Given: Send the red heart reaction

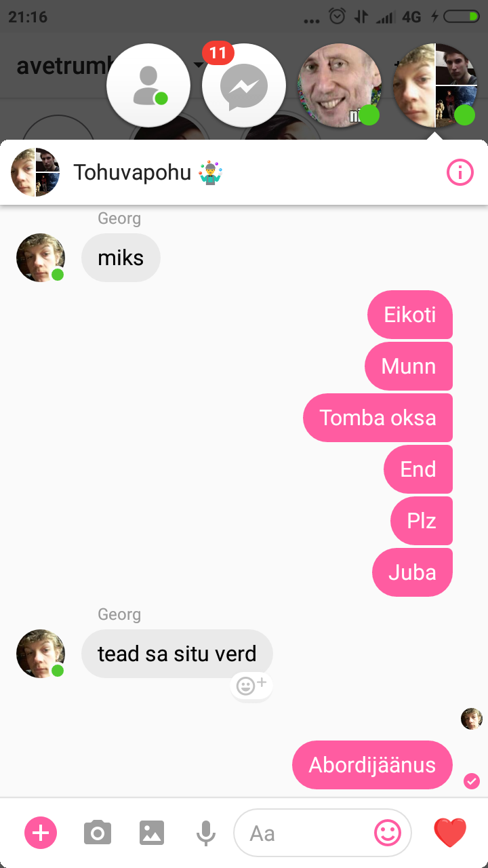Looking at the screenshot, I should [450, 833].
